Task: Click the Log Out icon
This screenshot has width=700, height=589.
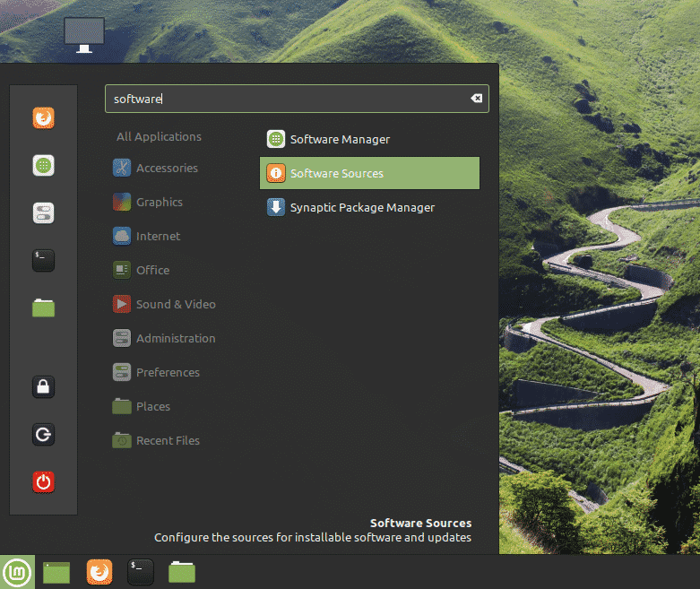Action: pos(43,435)
